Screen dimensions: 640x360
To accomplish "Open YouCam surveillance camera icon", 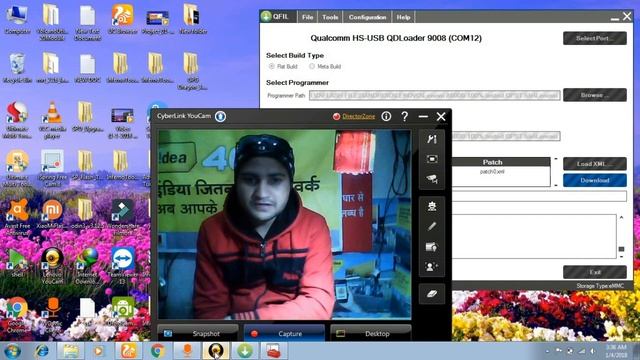I will [x=432, y=179].
